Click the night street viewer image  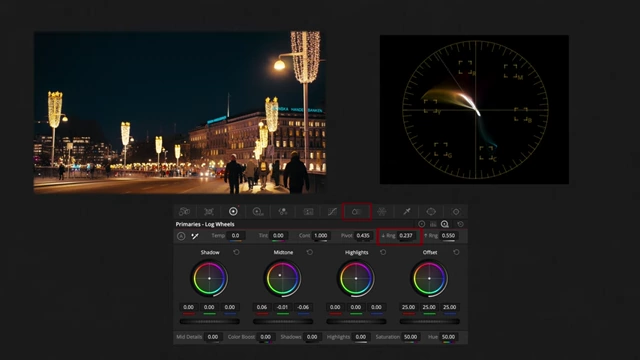[180, 112]
